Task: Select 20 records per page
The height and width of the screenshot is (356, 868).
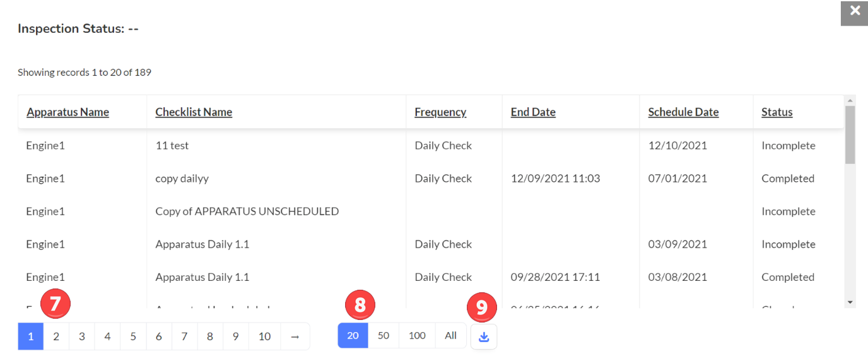Action: pos(353,336)
